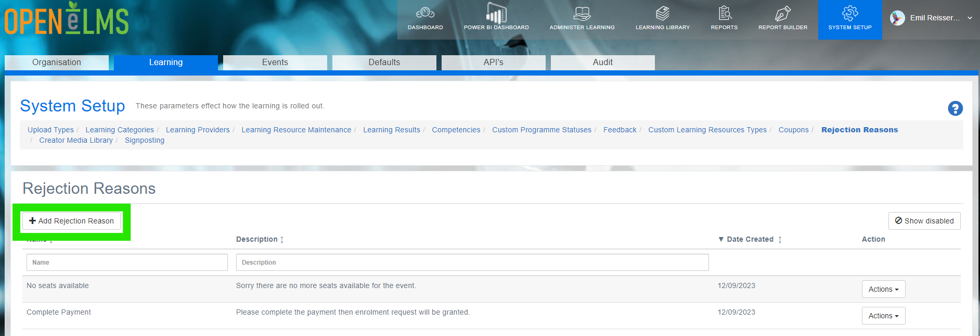Expand the Emil Reisser user menu chevron
Viewport: 980px width, 336px height.
click(x=970, y=18)
